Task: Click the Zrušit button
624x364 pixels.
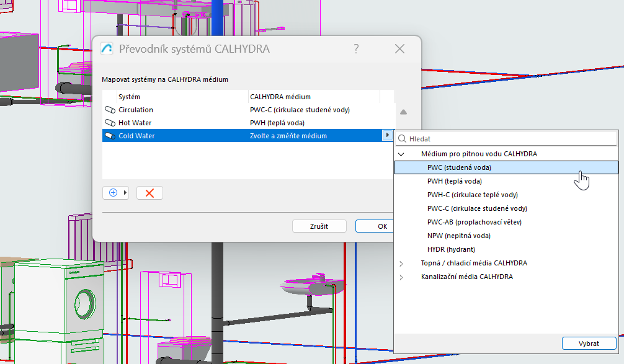Action: (x=319, y=226)
